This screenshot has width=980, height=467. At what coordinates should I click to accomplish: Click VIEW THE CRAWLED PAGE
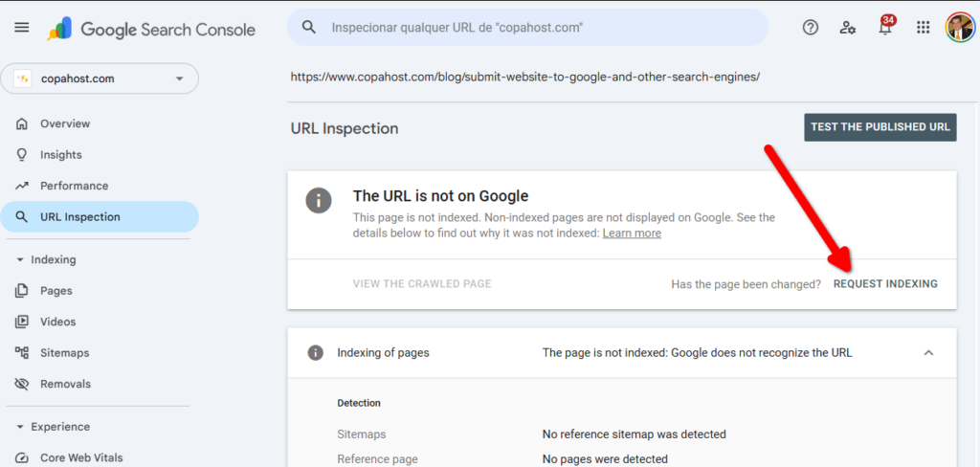click(422, 284)
